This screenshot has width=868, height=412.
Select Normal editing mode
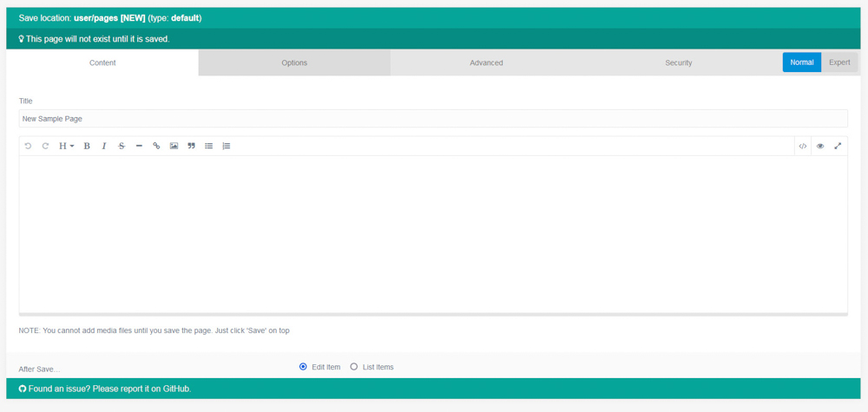click(x=801, y=62)
